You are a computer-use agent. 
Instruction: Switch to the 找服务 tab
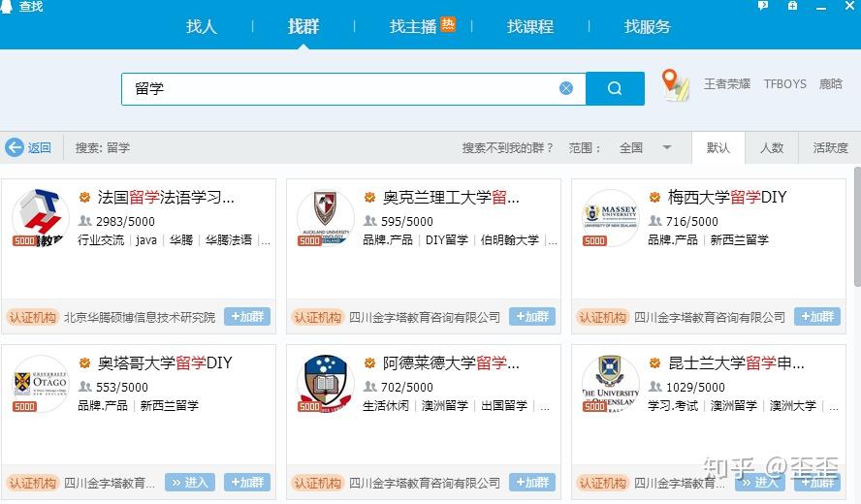pyautogui.click(x=648, y=26)
